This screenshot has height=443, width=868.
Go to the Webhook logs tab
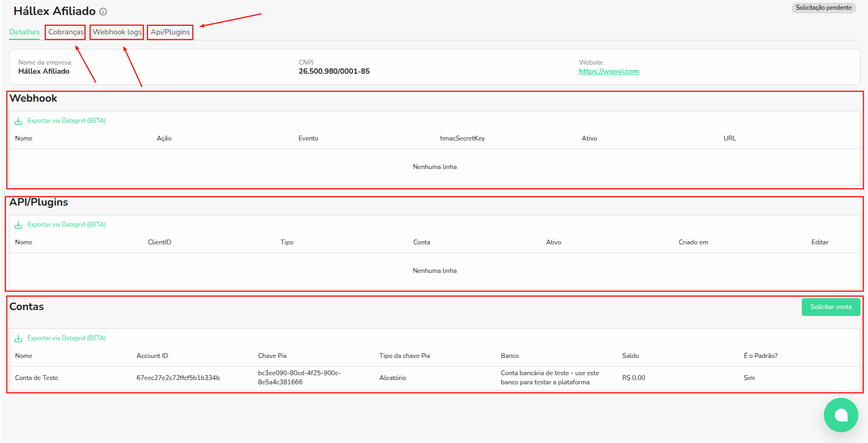117,32
